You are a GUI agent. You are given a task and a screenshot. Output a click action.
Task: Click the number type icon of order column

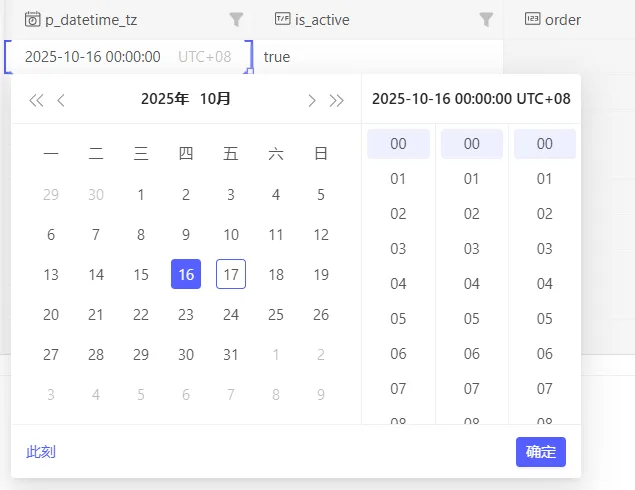pos(532,19)
